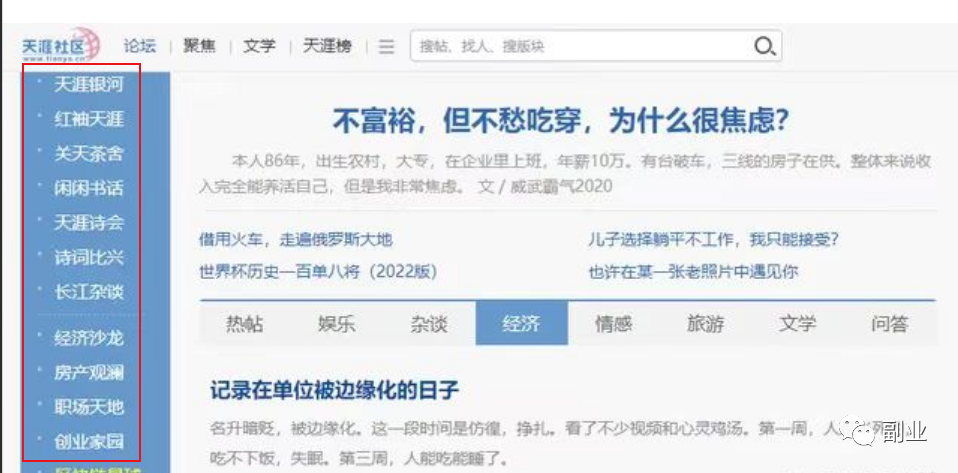Go to the 文学 top navigation link
The width and height of the screenshot is (958, 473).
click(259, 46)
